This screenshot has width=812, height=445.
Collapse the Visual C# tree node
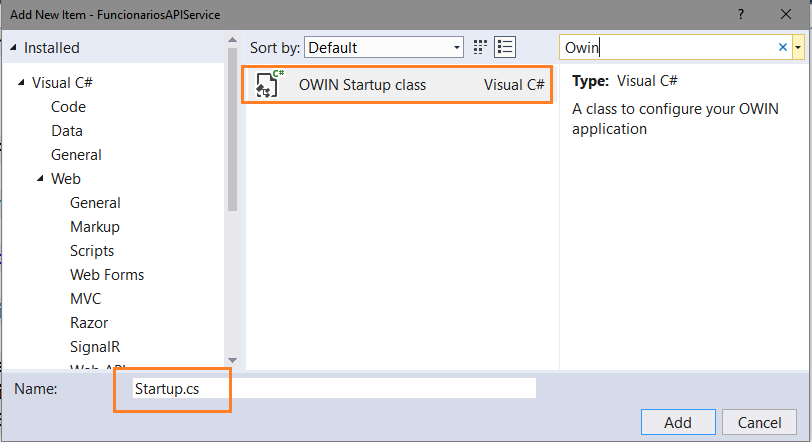pos(21,82)
